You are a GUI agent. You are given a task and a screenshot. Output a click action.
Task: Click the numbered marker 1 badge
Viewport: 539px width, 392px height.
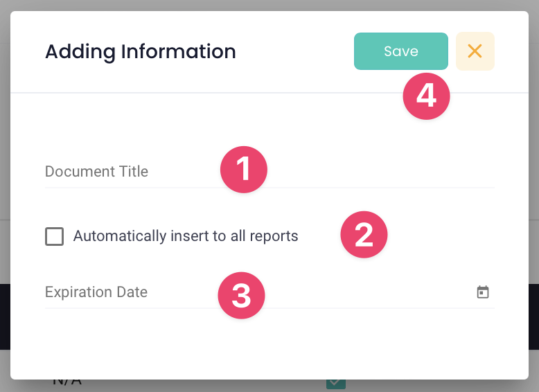click(x=244, y=170)
